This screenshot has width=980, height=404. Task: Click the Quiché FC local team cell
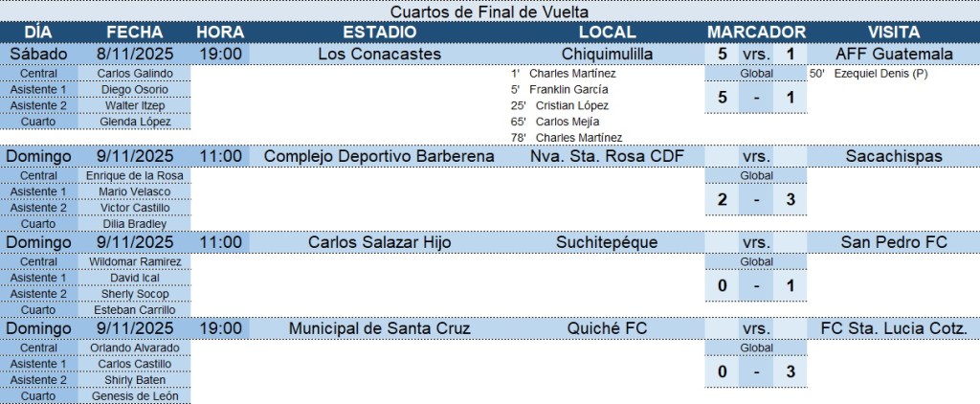(608, 328)
